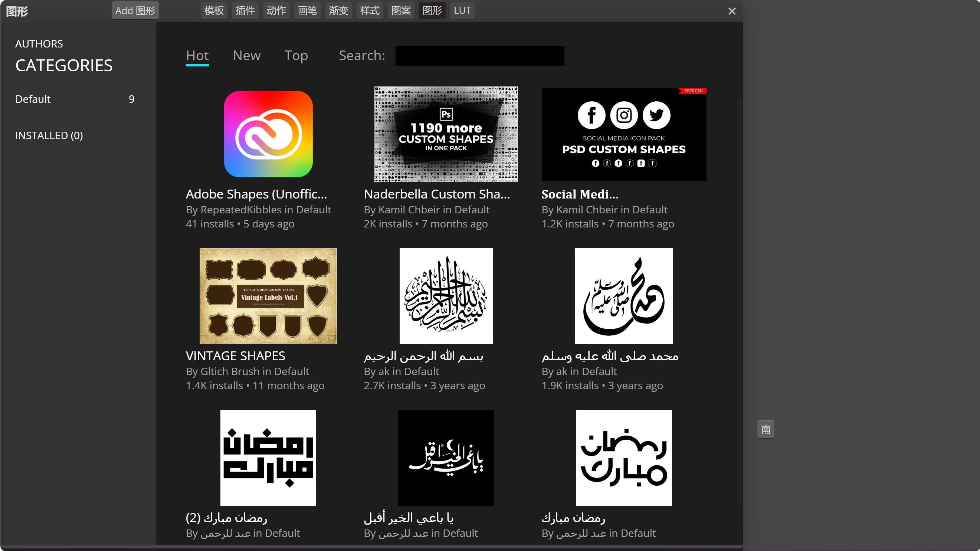Select the Hot sorting tab
Screen dimensions: 980x551
197,56
